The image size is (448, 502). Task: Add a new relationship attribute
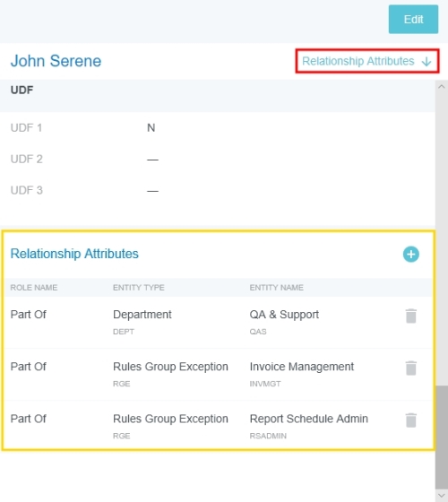(411, 255)
